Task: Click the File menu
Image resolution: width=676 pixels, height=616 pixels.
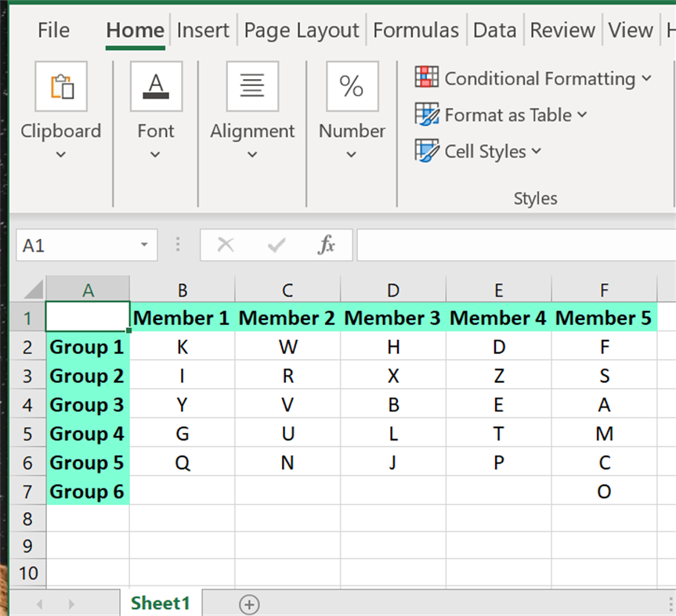Action: tap(52, 30)
